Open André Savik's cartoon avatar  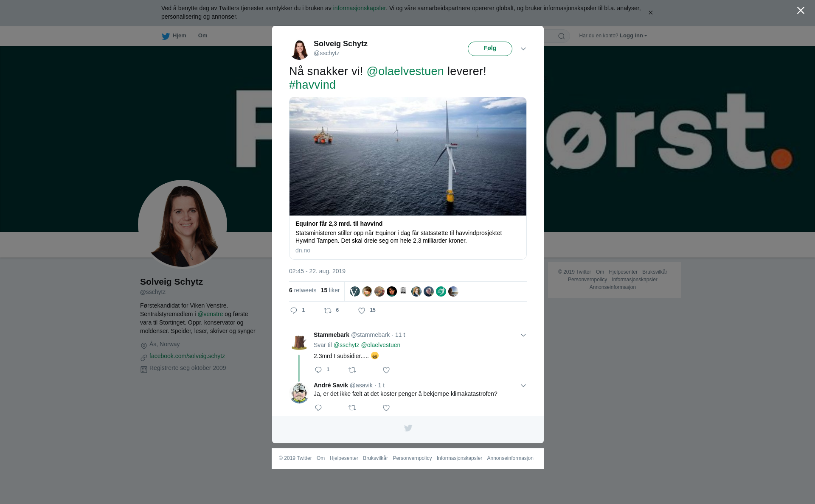pyautogui.click(x=299, y=392)
